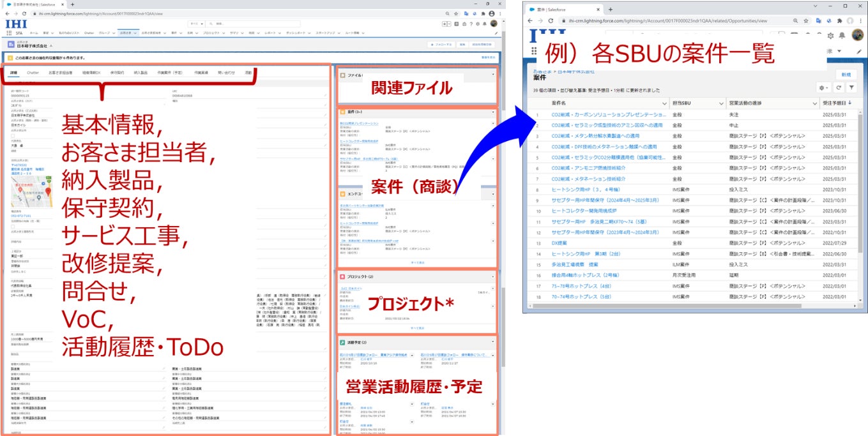
Task: Open お客さま nav tab dropdown chevron
Action: (134, 33)
